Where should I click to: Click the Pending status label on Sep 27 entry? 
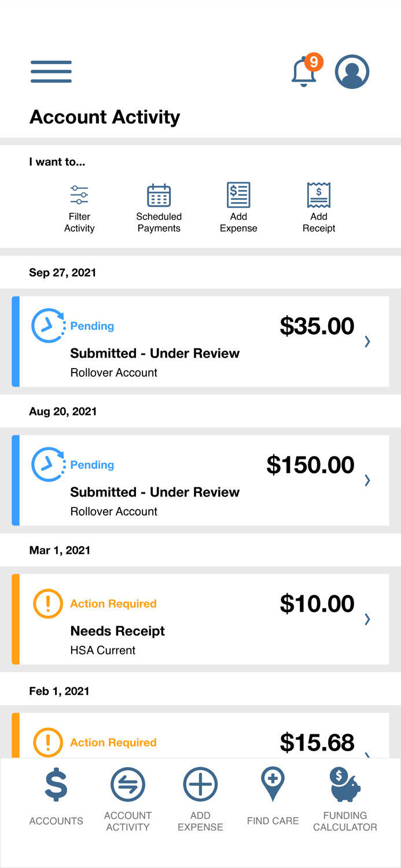click(x=92, y=326)
